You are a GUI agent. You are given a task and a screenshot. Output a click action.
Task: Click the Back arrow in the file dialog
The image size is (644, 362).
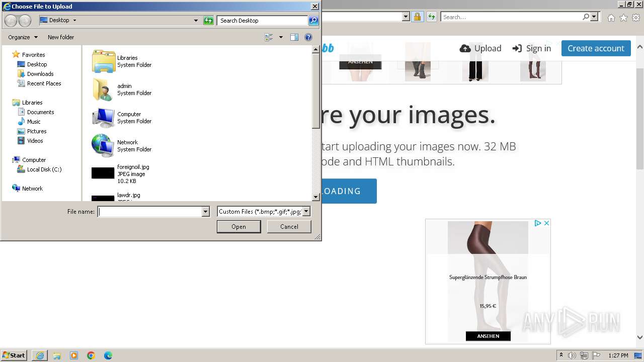pyautogui.click(x=11, y=21)
